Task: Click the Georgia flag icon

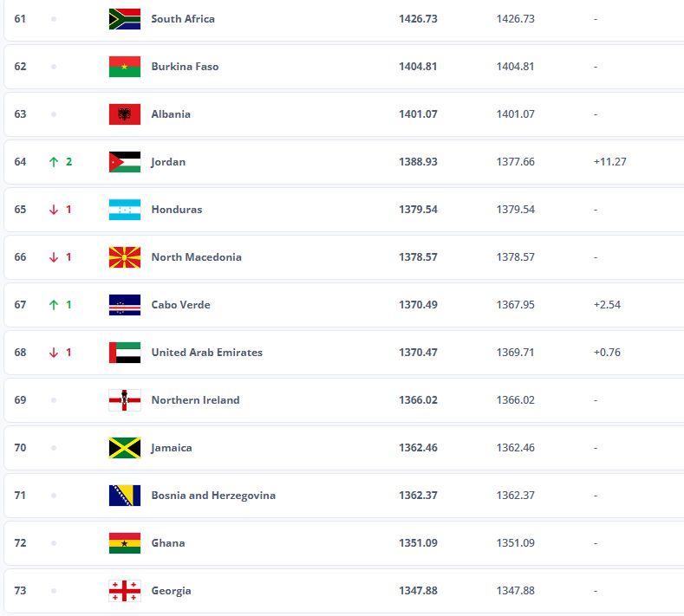Action: click(x=125, y=591)
